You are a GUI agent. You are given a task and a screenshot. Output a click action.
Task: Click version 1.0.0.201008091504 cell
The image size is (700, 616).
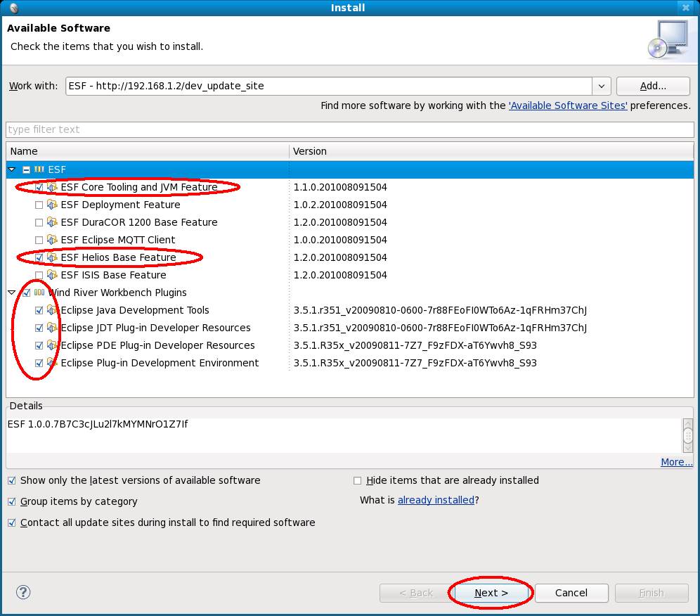coord(340,240)
